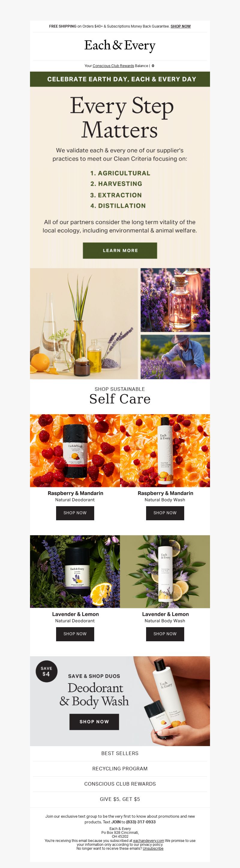The image size is (240, 868).
Task: Click the Save $4 round badge
Action: point(46,671)
